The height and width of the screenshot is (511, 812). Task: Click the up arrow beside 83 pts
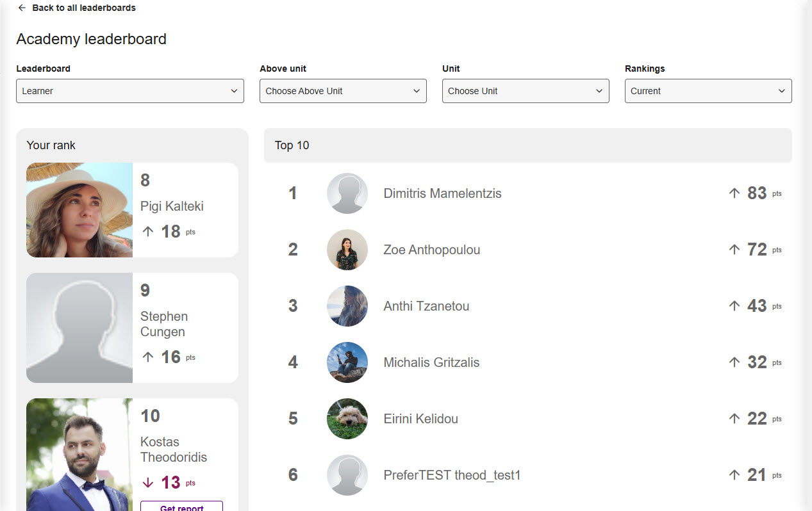734,193
